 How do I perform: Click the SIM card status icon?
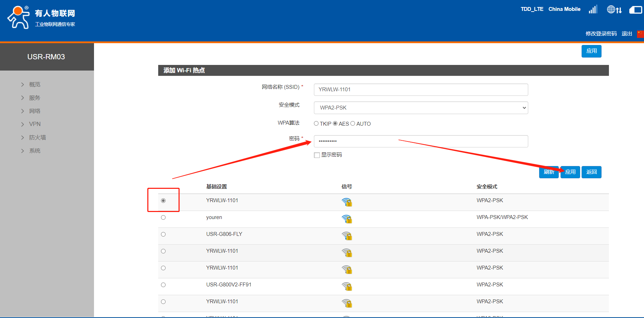click(x=636, y=10)
